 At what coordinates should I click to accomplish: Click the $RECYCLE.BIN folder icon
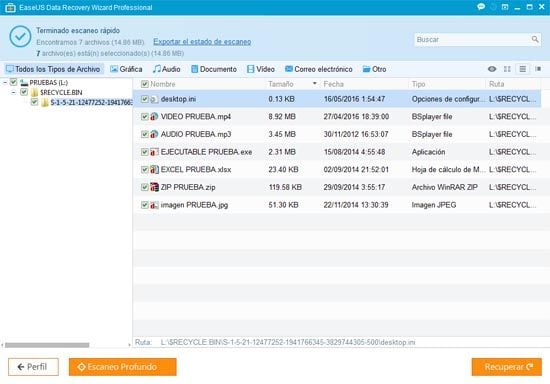coord(34,93)
